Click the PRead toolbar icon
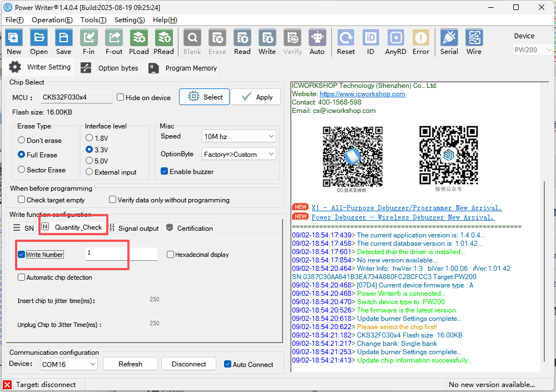Screen dimensions: 556x392 [163, 38]
